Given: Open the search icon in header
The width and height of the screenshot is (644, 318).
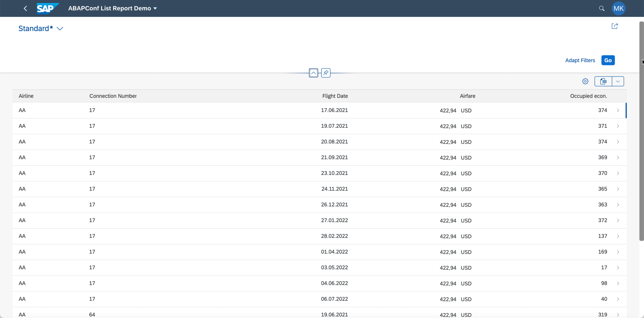Looking at the screenshot, I should pyautogui.click(x=602, y=8).
